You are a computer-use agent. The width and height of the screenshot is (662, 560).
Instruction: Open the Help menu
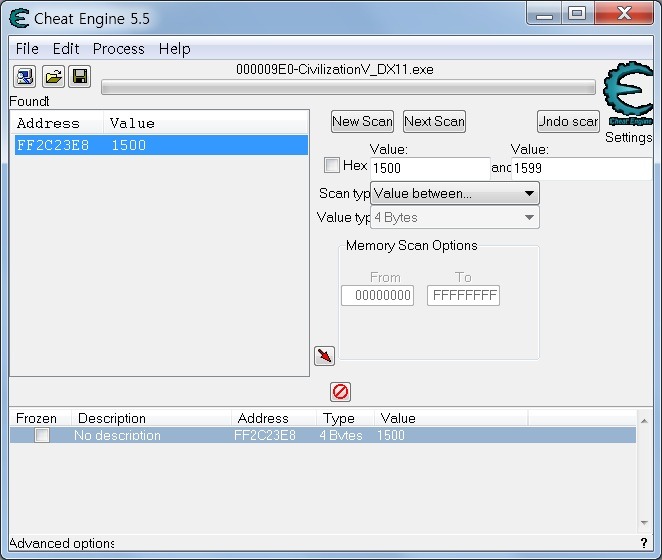click(174, 49)
